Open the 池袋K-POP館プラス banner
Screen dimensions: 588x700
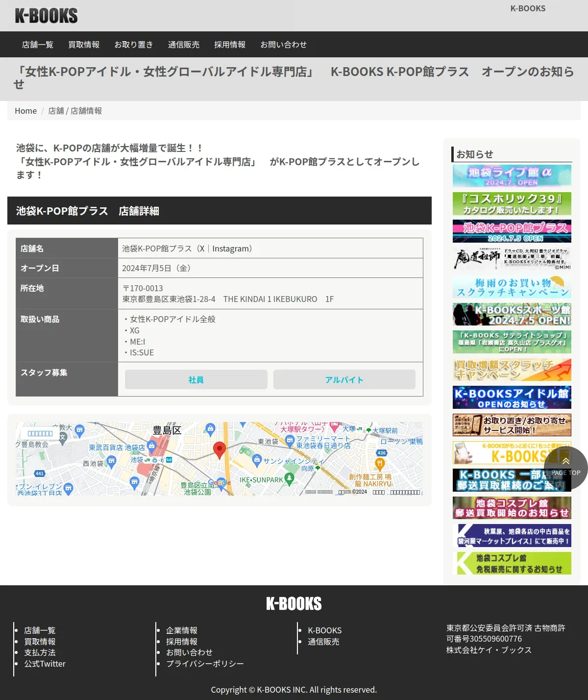click(x=512, y=231)
